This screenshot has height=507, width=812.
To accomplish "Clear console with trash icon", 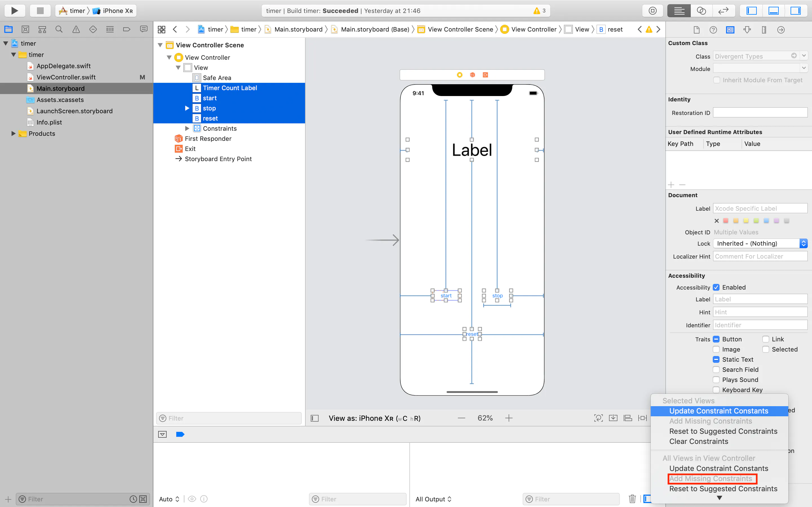I will pyautogui.click(x=632, y=499).
